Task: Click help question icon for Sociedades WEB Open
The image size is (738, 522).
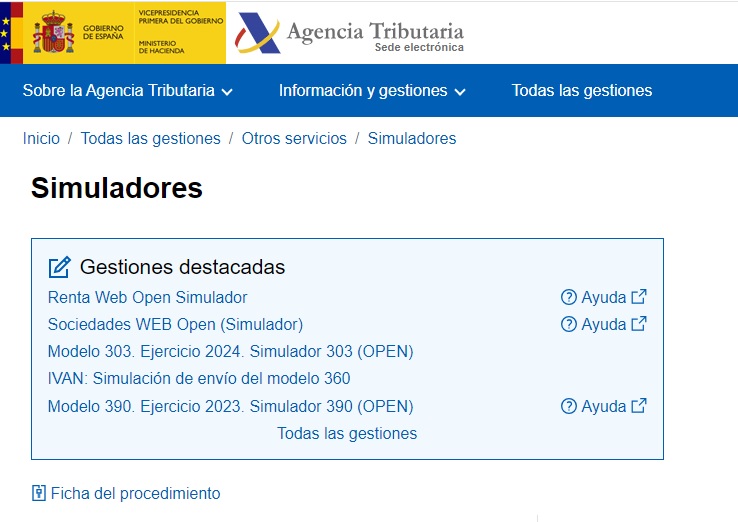Action: [569, 324]
